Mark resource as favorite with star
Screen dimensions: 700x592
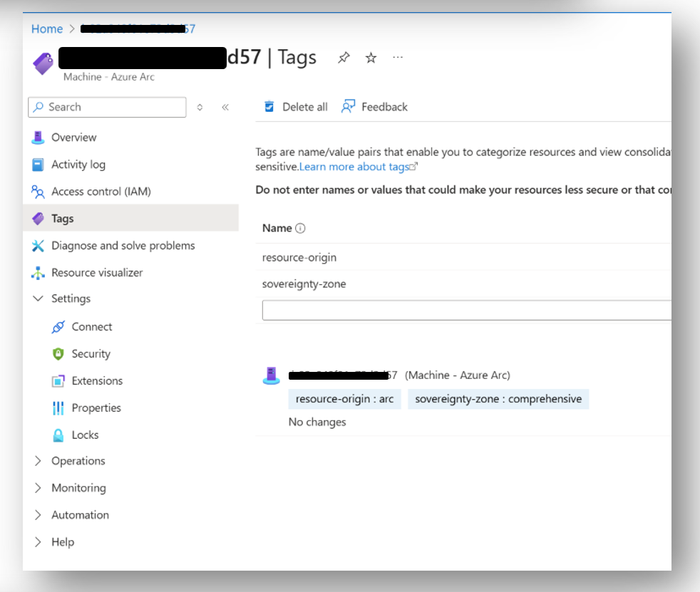(371, 58)
